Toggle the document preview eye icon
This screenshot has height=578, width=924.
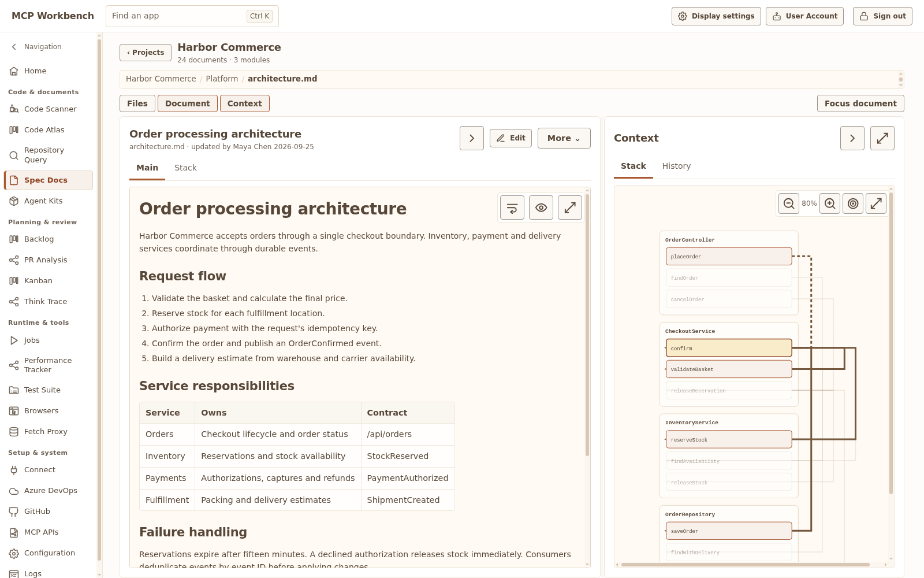pyautogui.click(x=541, y=208)
